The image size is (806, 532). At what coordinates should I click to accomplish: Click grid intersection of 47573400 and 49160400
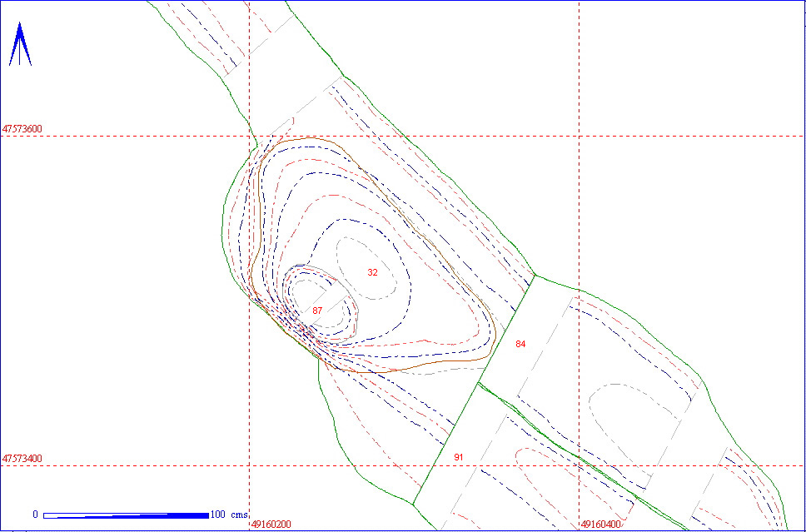click(579, 466)
